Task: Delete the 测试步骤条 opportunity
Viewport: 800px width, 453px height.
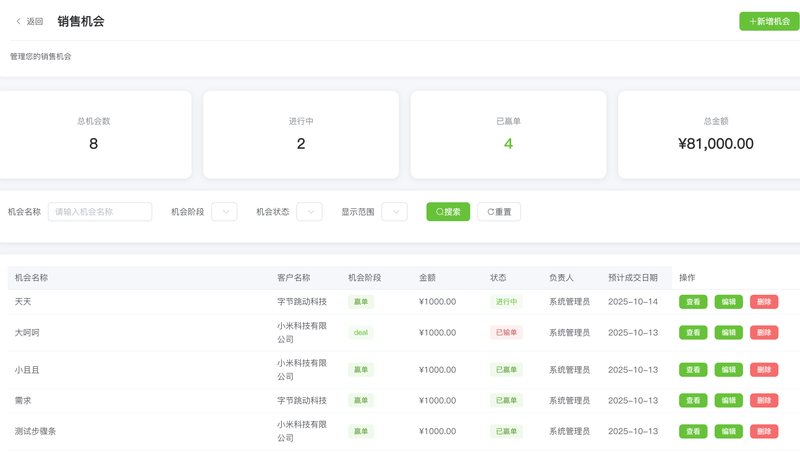Action: coord(764,431)
